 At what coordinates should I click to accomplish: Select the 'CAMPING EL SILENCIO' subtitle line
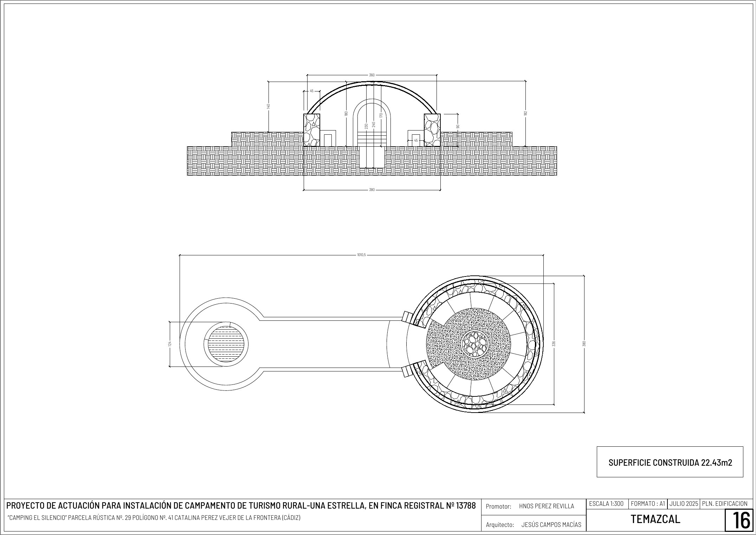click(154, 518)
